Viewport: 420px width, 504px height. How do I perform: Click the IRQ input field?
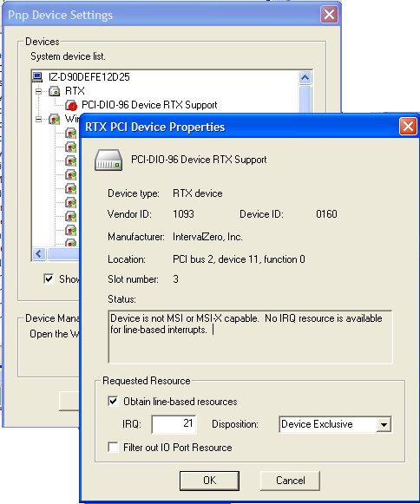pos(174,424)
